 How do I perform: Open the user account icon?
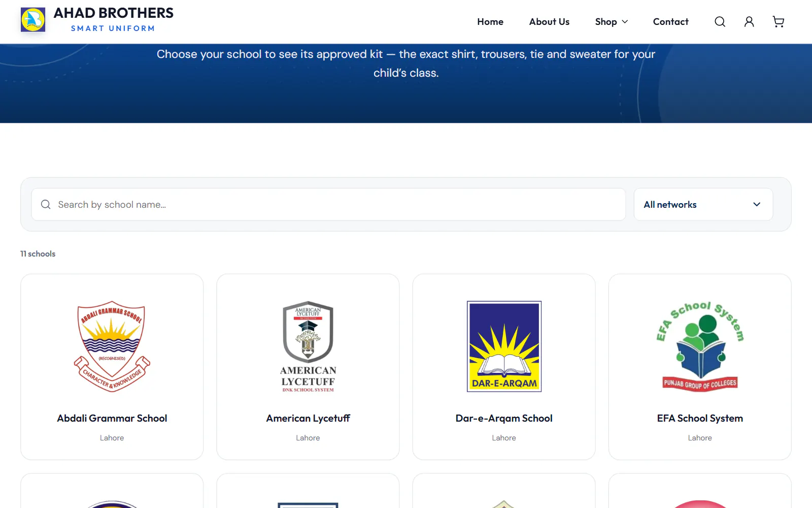pyautogui.click(x=749, y=21)
